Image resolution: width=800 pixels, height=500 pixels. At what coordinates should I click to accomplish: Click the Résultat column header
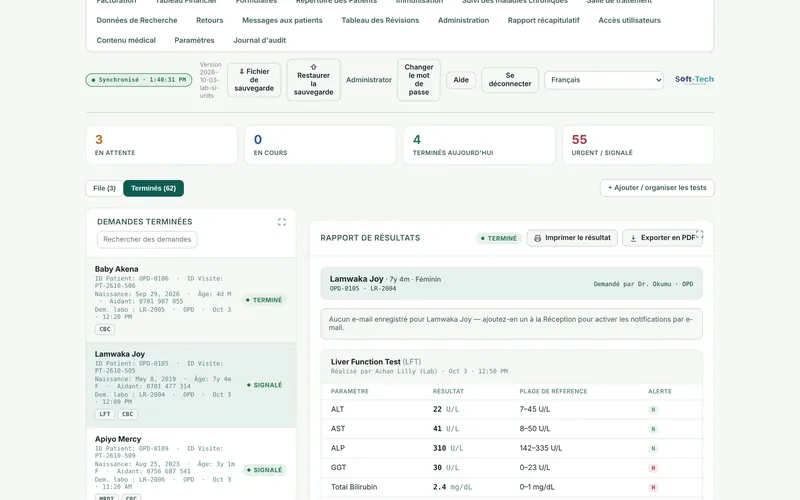click(x=448, y=391)
